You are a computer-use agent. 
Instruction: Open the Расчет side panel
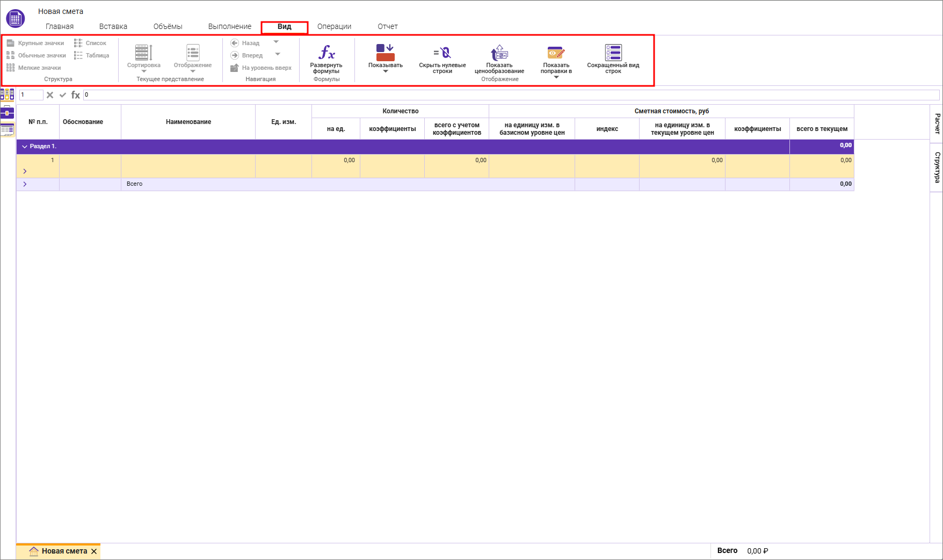click(937, 123)
